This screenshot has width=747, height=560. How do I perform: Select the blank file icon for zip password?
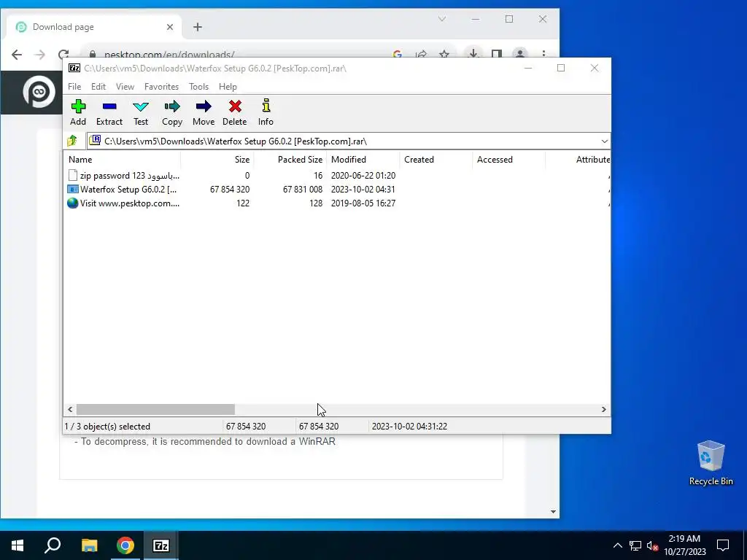point(72,176)
